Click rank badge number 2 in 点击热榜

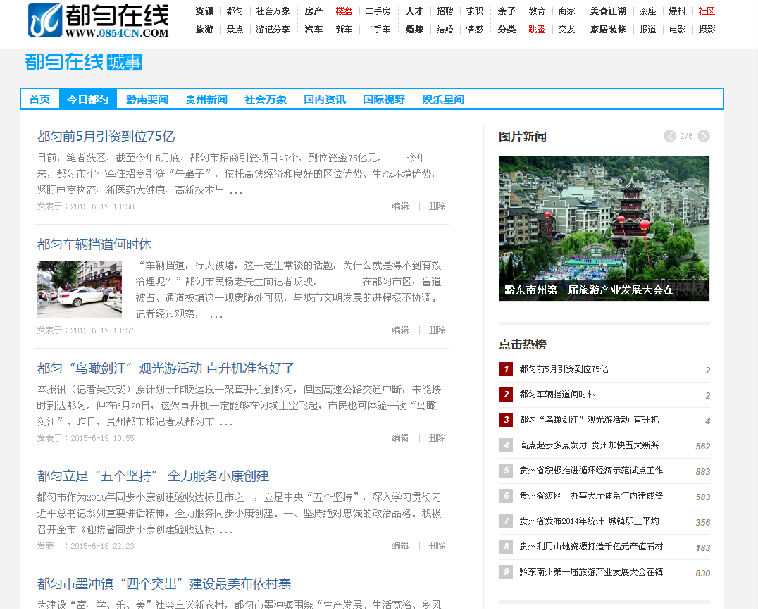point(506,394)
